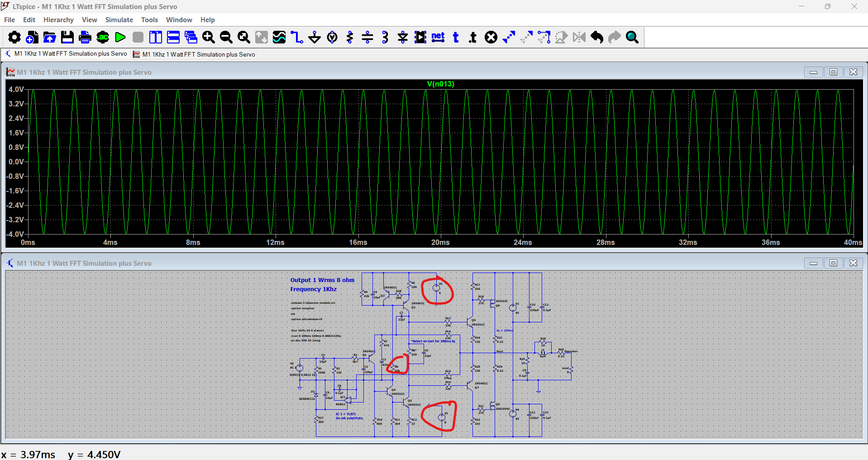
Task: Click the 20ms time axis label
Action: click(x=440, y=243)
